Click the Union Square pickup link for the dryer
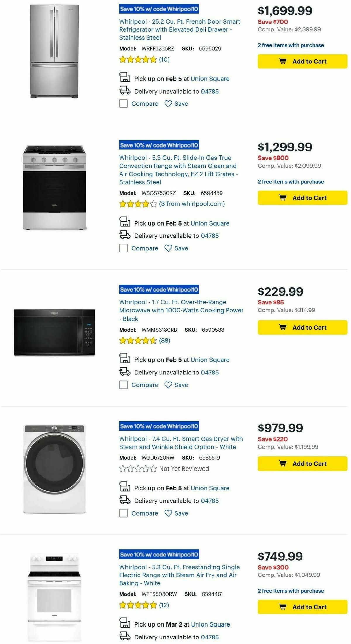351x644 pixels. (210, 488)
